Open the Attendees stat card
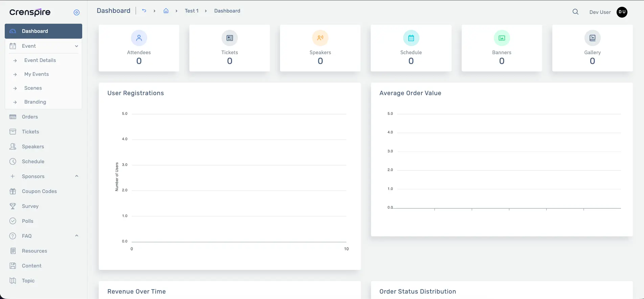The width and height of the screenshot is (644, 299). coord(139,48)
